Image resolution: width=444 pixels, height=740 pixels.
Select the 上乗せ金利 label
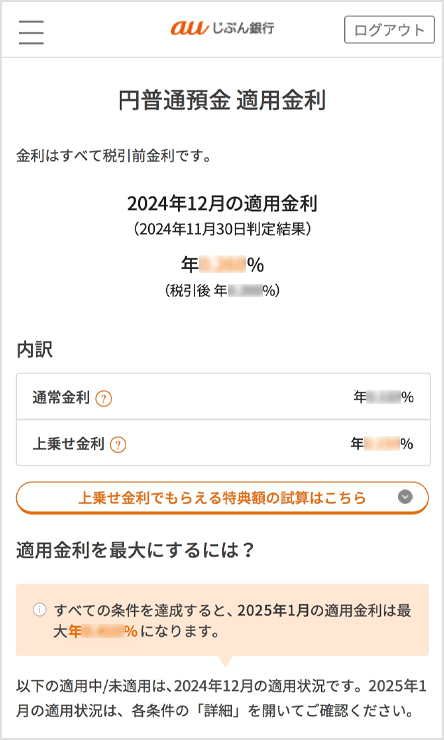click(68, 444)
